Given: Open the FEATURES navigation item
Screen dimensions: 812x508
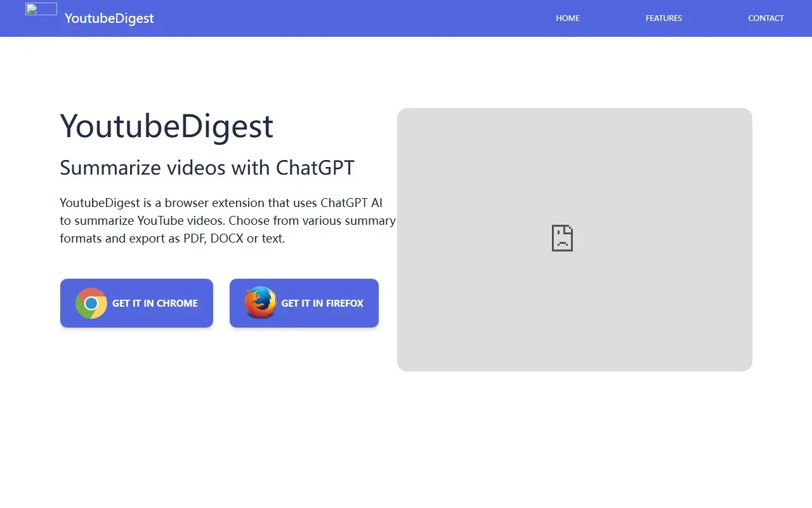Looking at the screenshot, I should pyautogui.click(x=664, y=18).
